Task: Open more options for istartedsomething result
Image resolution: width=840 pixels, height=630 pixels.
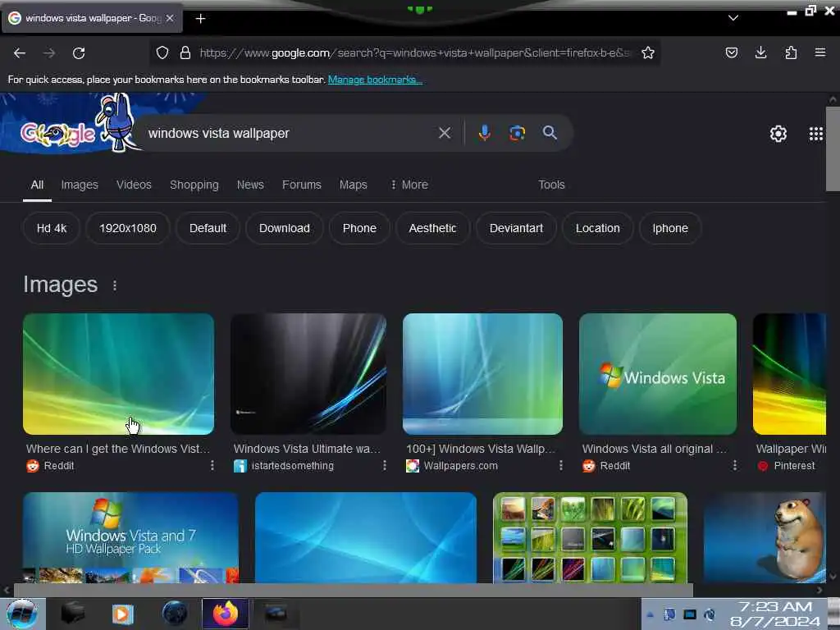Action: tap(385, 466)
